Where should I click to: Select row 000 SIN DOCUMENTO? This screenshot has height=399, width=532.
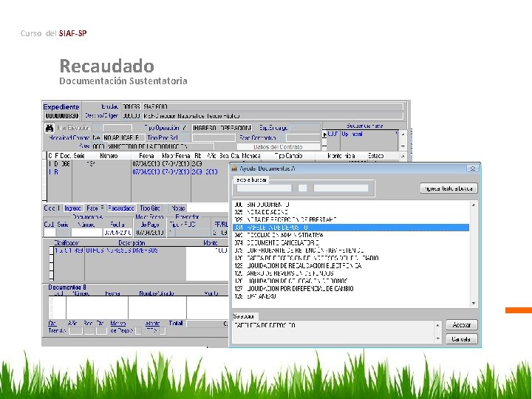(351, 205)
